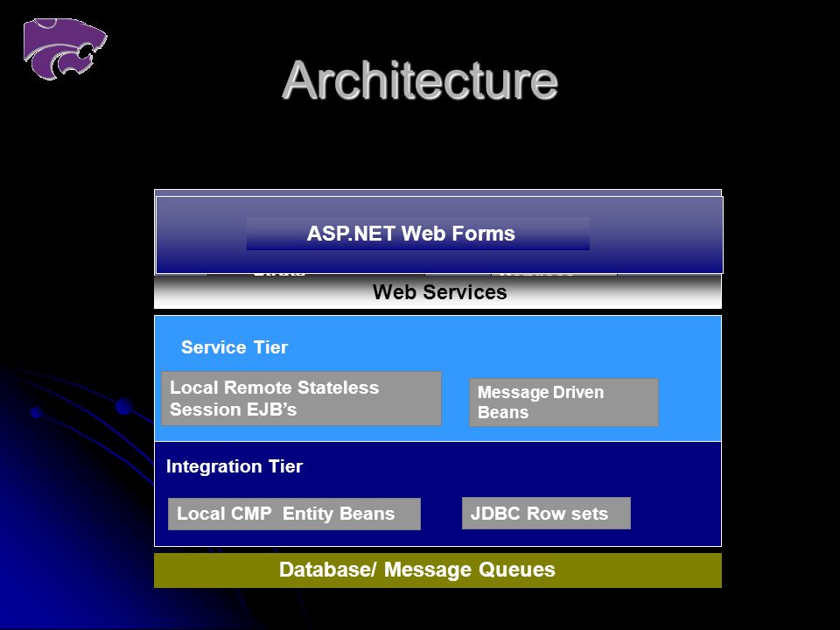This screenshot has height=630, width=840.
Task: Click the Local CMP Entity Beans box
Action: tap(294, 514)
